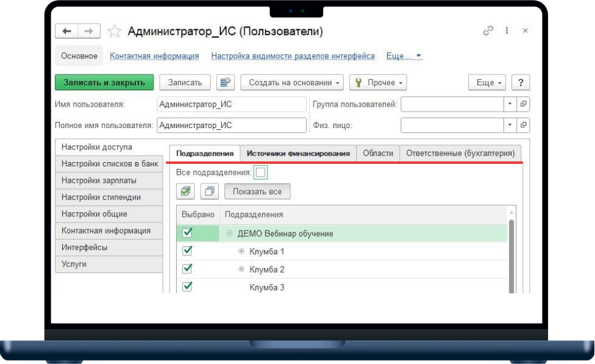The image size is (595, 364).
Task: Switch to Источники финансирования tab
Action: [x=297, y=154]
